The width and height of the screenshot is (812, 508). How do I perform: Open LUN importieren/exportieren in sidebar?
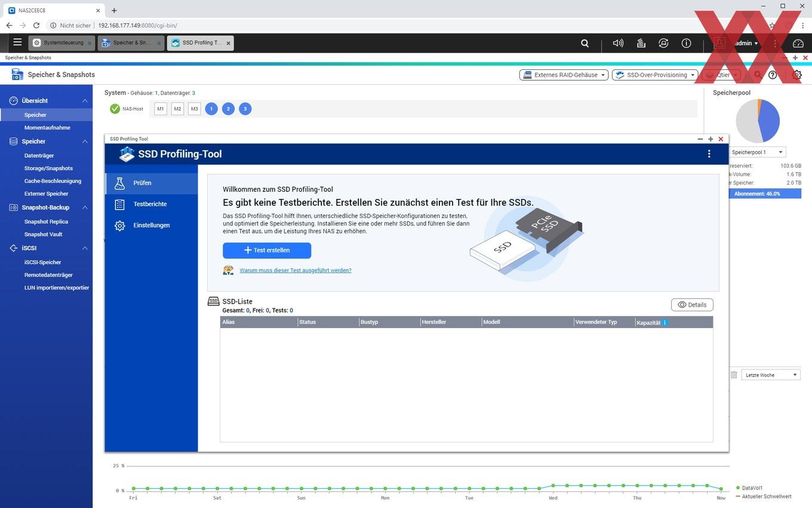tap(57, 287)
